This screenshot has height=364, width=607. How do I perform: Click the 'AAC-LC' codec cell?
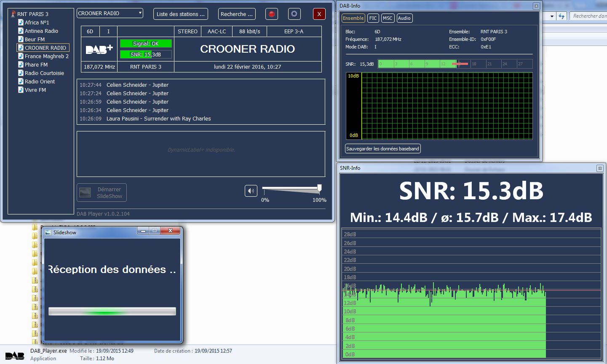[217, 32]
